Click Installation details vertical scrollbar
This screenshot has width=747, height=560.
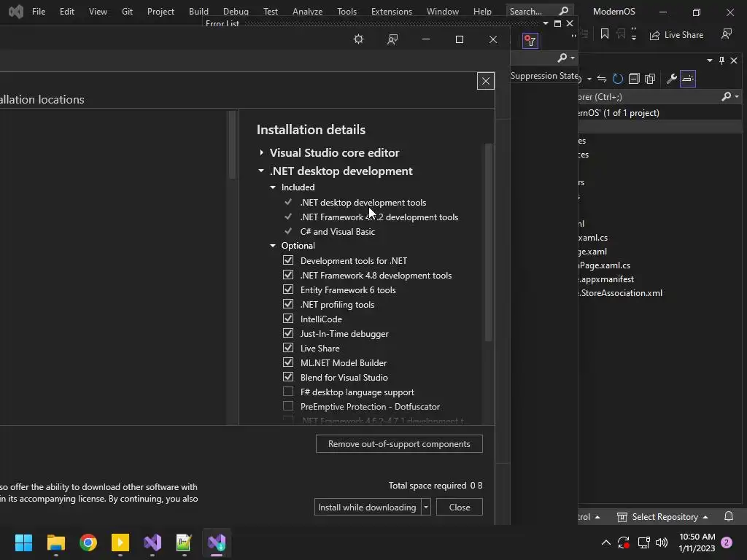pos(488,242)
